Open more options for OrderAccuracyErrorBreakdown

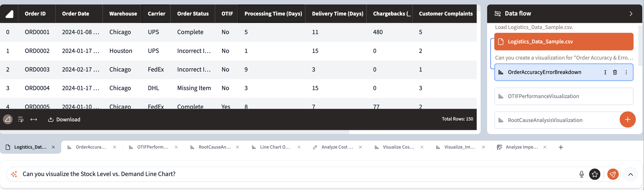(626, 72)
